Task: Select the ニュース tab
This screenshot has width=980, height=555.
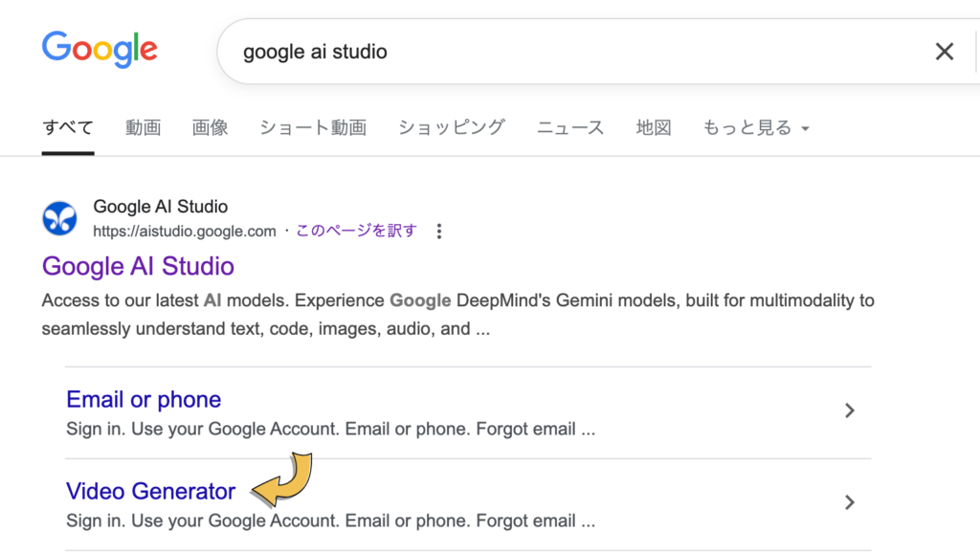Action: click(570, 127)
